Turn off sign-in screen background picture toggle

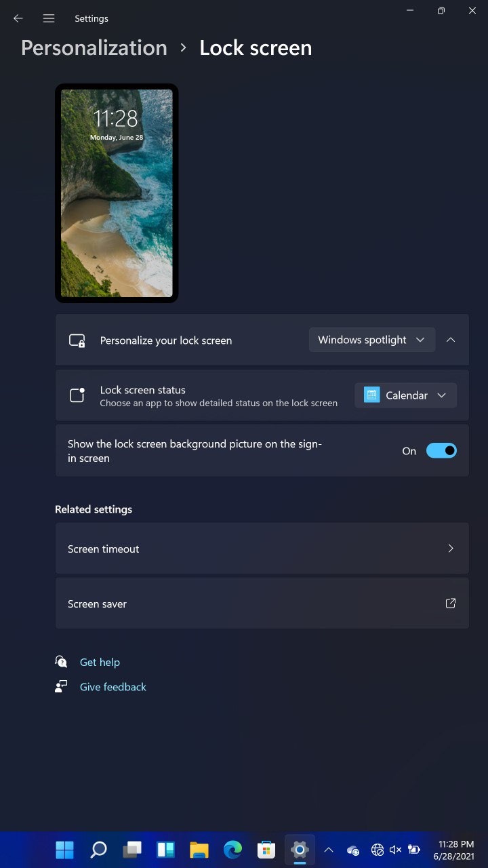[441, 451]
